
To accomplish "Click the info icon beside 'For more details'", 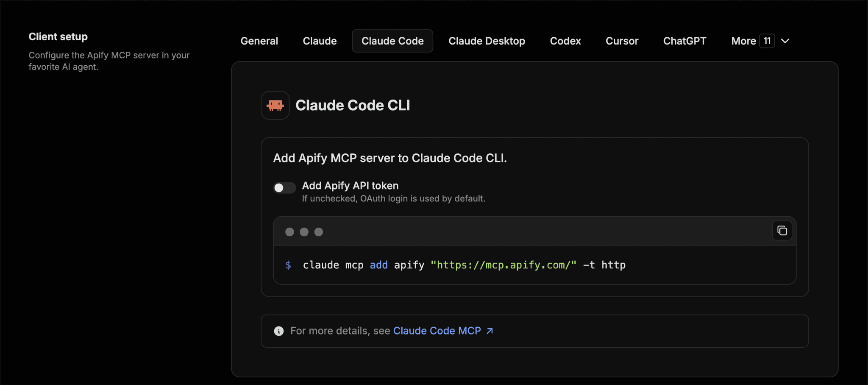I will tap(279, 331).
